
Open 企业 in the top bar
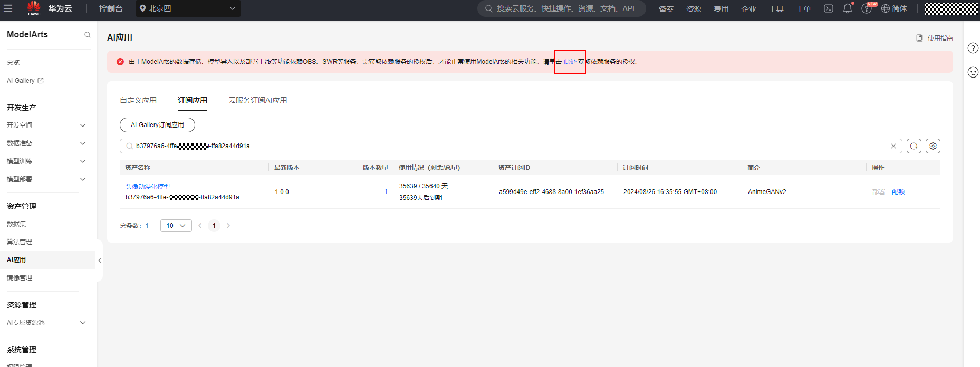pyautogui.click(x=748, y=9)
